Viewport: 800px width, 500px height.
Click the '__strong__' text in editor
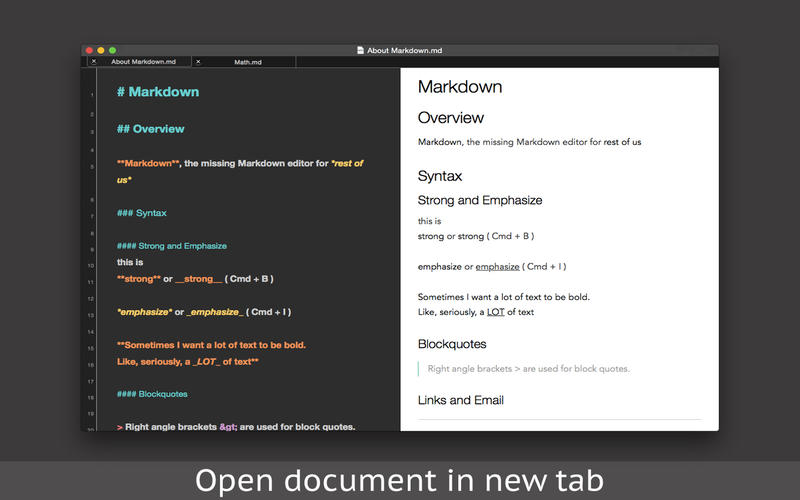click(x=198, y=279)
